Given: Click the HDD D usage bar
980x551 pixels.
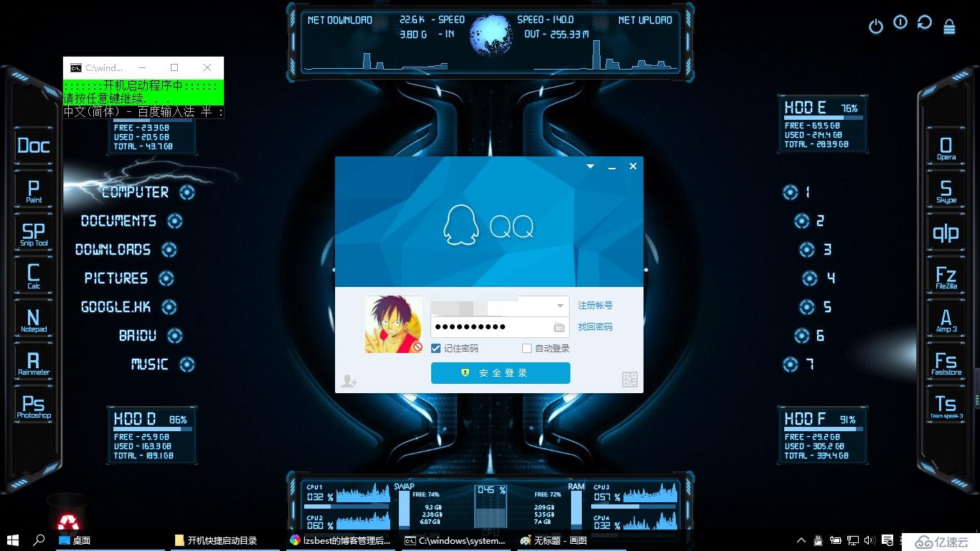Looking at the screenshot, I should click(153, 429).
